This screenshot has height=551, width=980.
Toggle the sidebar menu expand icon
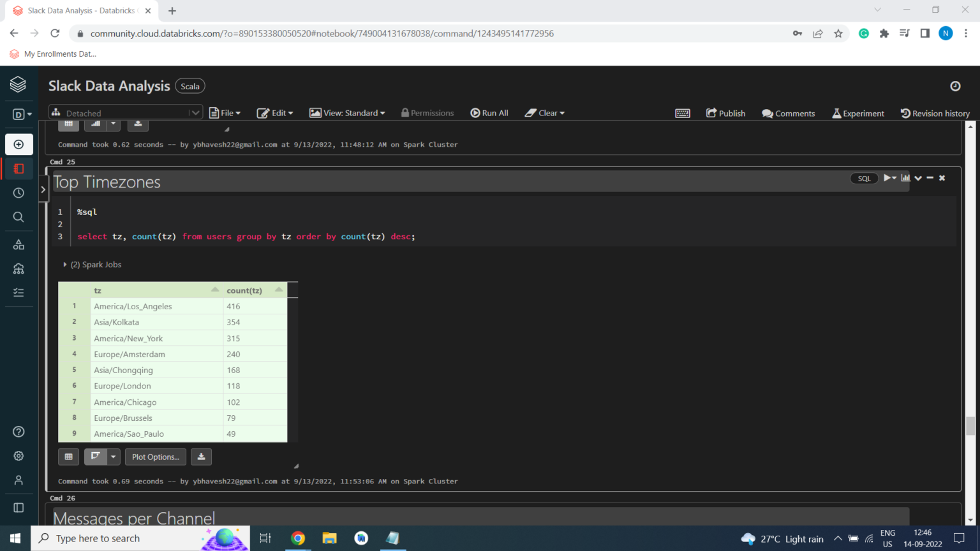tap(19, 508)
